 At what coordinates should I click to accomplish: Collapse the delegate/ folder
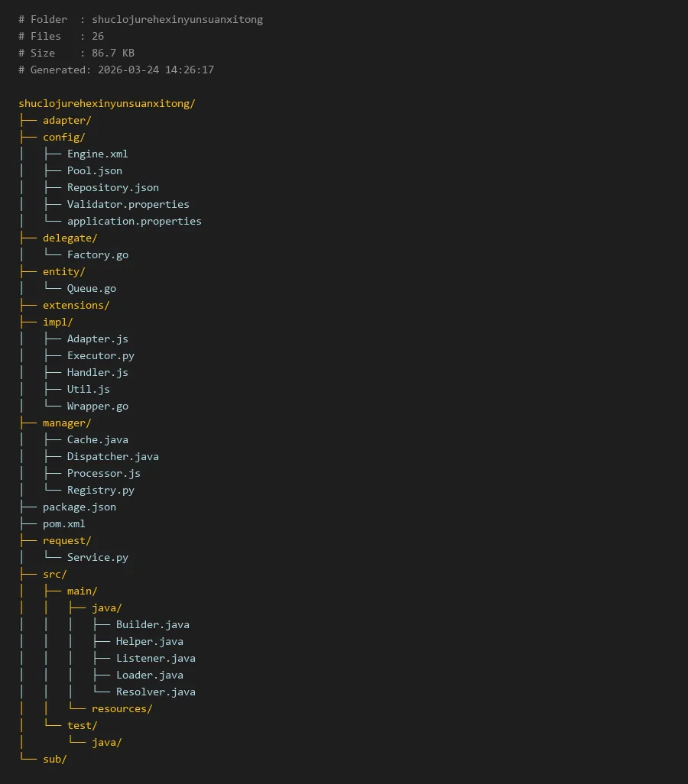[x=70, y=238]
